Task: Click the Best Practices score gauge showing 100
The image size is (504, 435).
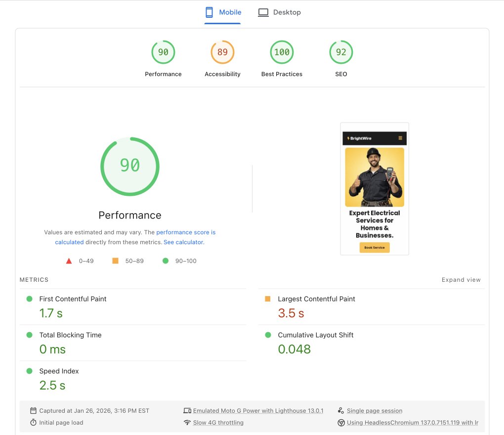Action: tap(282, 52)
